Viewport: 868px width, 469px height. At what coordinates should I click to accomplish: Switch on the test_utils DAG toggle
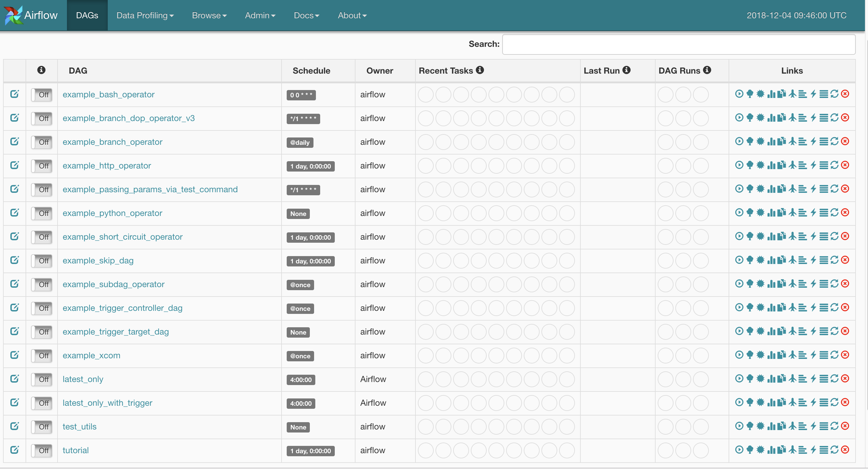[42, 427]
